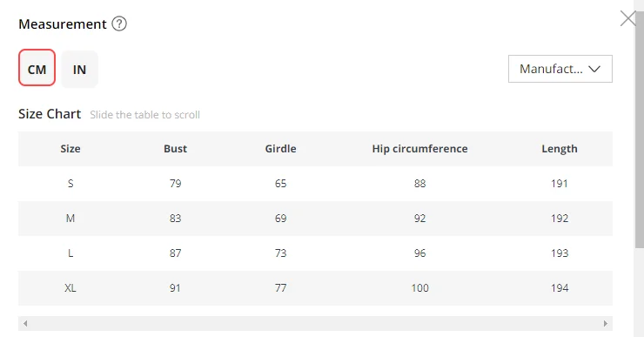This screenshot has height=337, width=644.
Task: Click the L size row label
Action: (x=70, y=253)
